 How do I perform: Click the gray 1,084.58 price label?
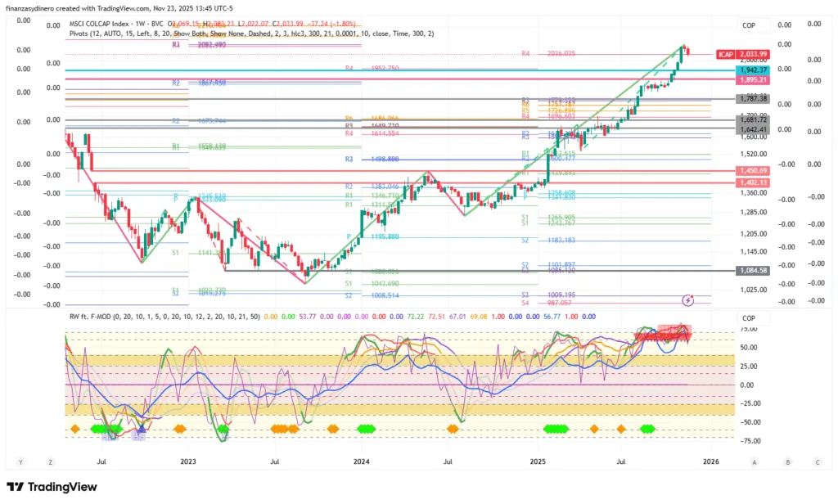tap(753, 270)
